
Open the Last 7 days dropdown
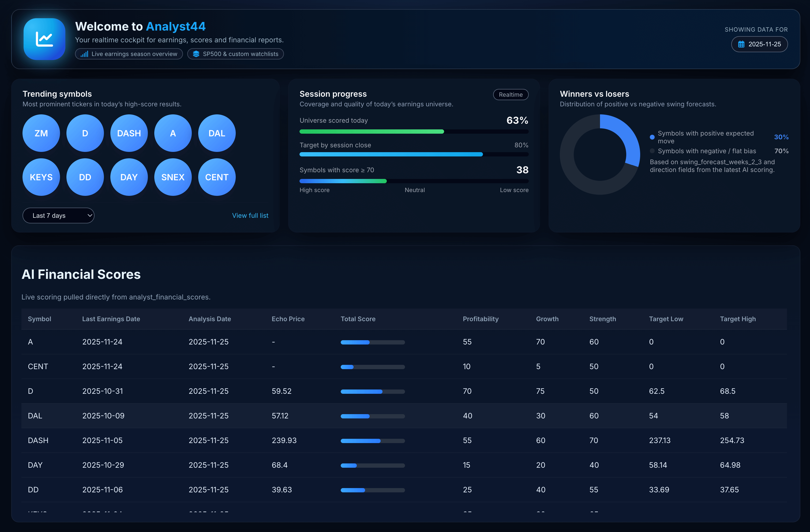(58, 215)
